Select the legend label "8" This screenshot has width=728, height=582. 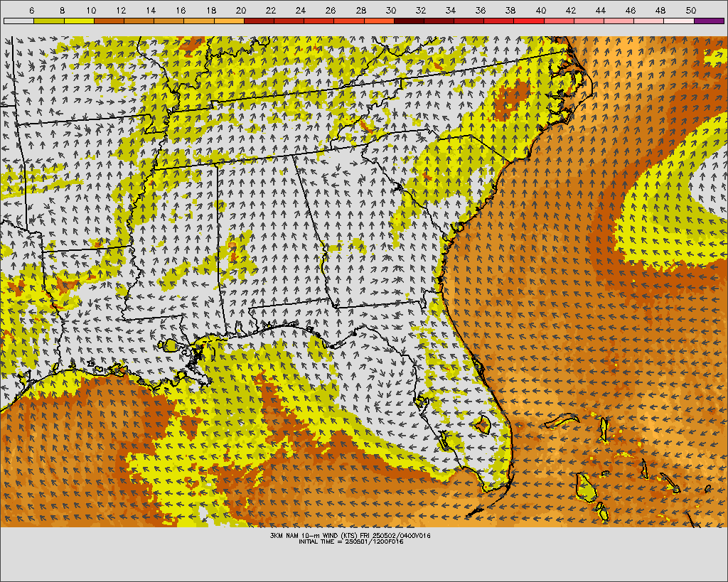click(x=63, y=10)
